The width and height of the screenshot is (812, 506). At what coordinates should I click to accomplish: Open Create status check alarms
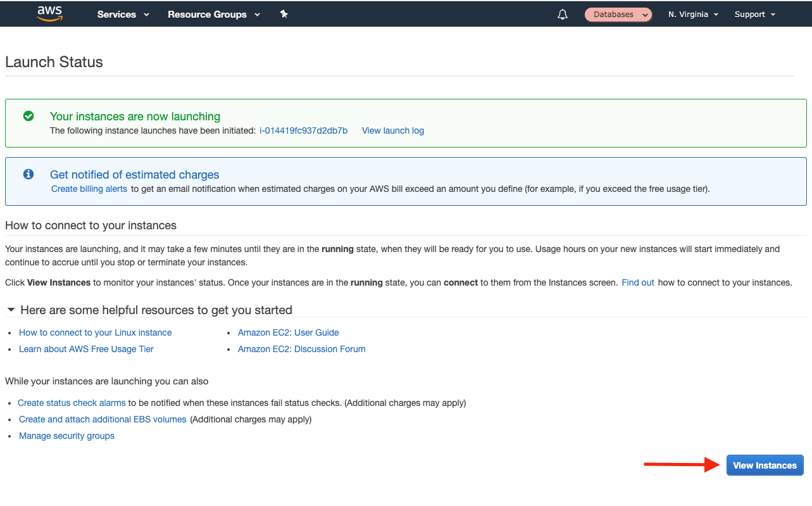[72, 403]
